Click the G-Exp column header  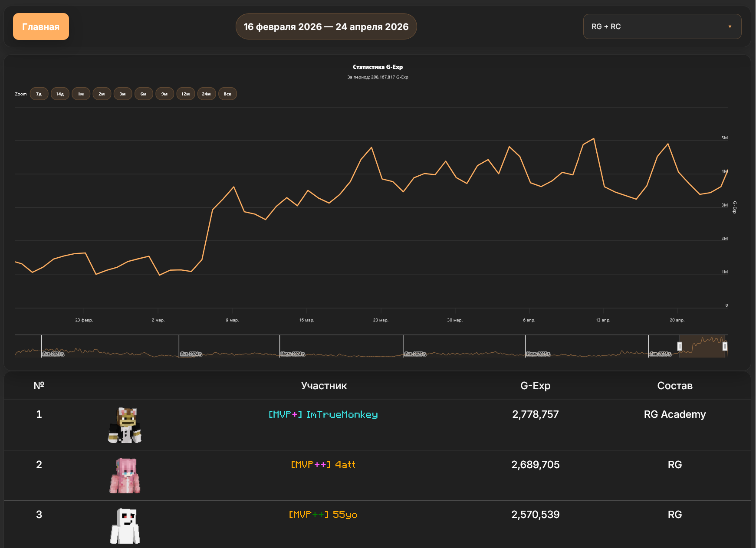pyautogui.click(x=535, y=386)
